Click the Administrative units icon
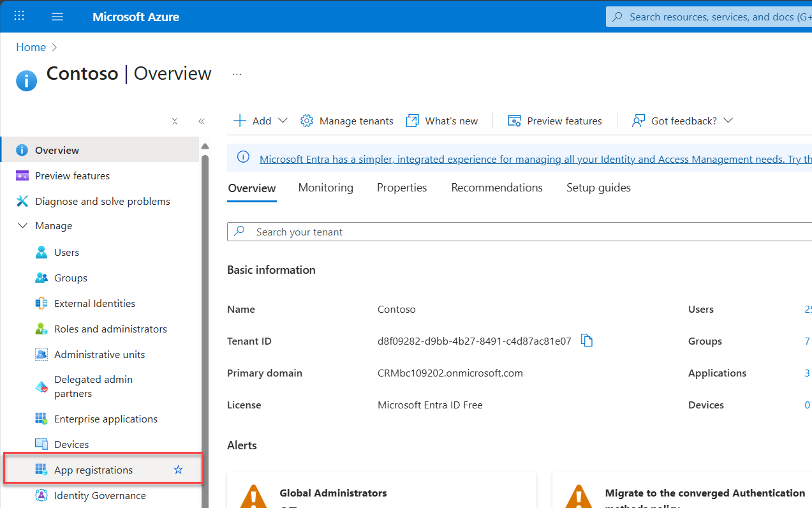The height and width of the screenshot is (508, 812). point(41,354)
